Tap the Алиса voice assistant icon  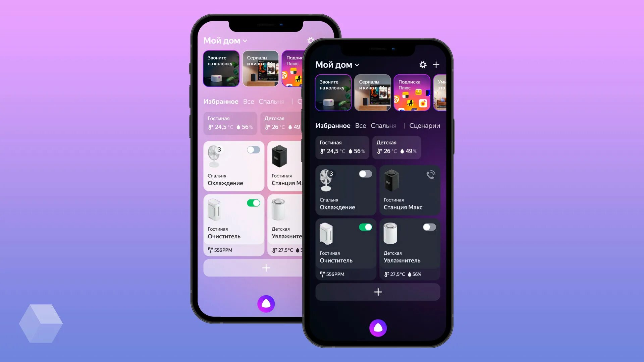tap(378, 328)
